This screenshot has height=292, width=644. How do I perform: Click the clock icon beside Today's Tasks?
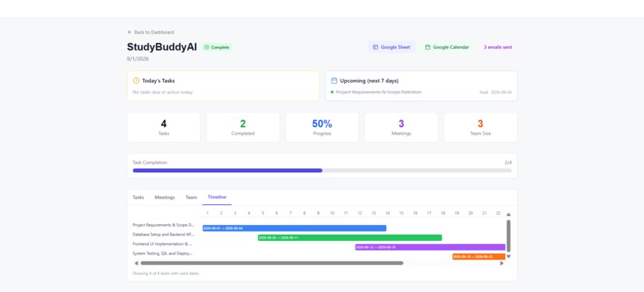tap(137, 81)
